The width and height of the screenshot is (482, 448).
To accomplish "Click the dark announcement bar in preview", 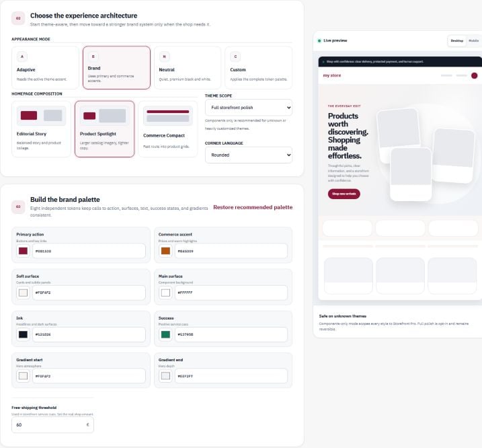I will (400, 61).
